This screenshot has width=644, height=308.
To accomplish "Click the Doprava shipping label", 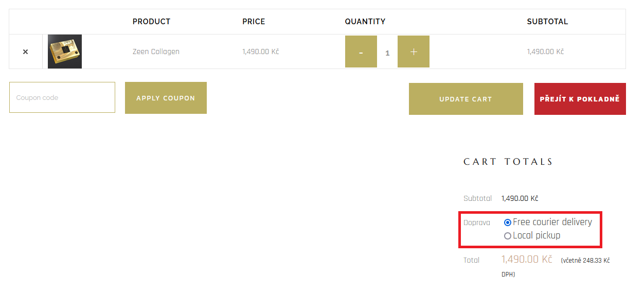I will pyautogui.click(x=477, y=223).
